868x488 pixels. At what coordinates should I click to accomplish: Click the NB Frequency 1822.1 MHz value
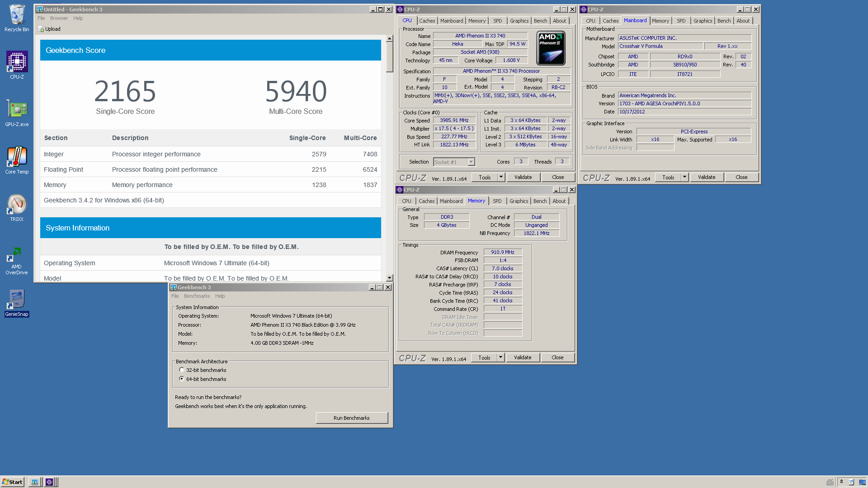(537, 233)
